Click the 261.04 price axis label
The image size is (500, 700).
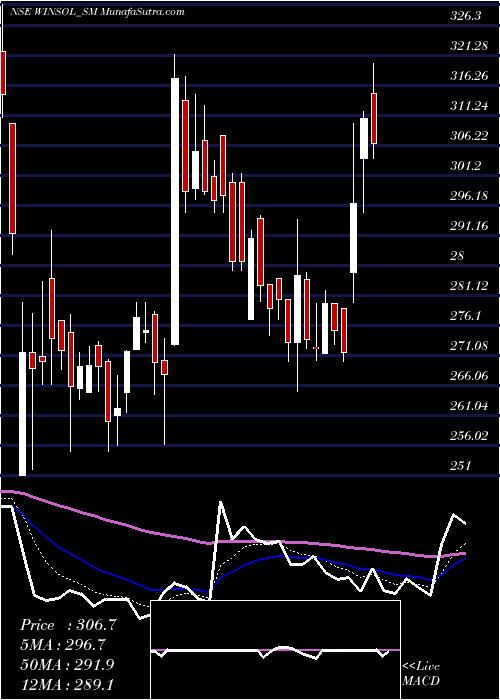pyautogui.click(x=470, y=405)
